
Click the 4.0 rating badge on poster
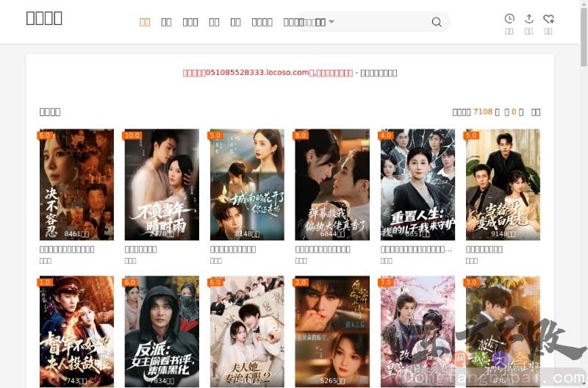pos(386,135)
